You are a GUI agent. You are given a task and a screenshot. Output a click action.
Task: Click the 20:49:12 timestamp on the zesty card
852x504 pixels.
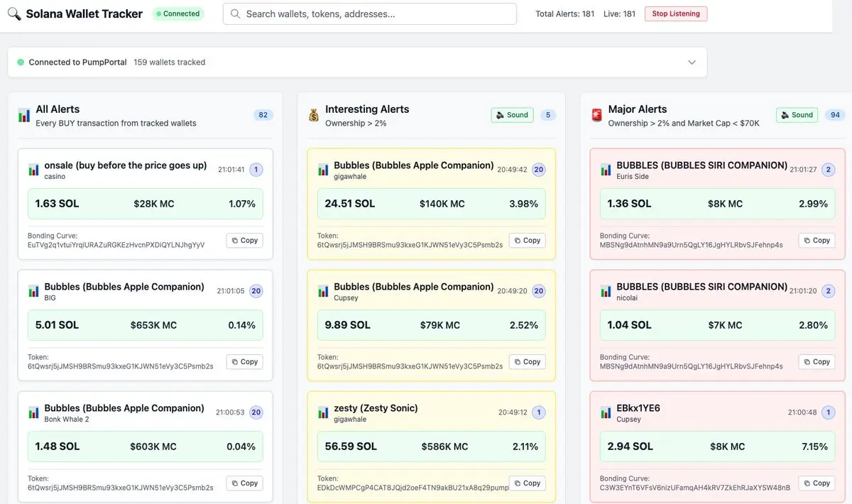click(513, 412)
